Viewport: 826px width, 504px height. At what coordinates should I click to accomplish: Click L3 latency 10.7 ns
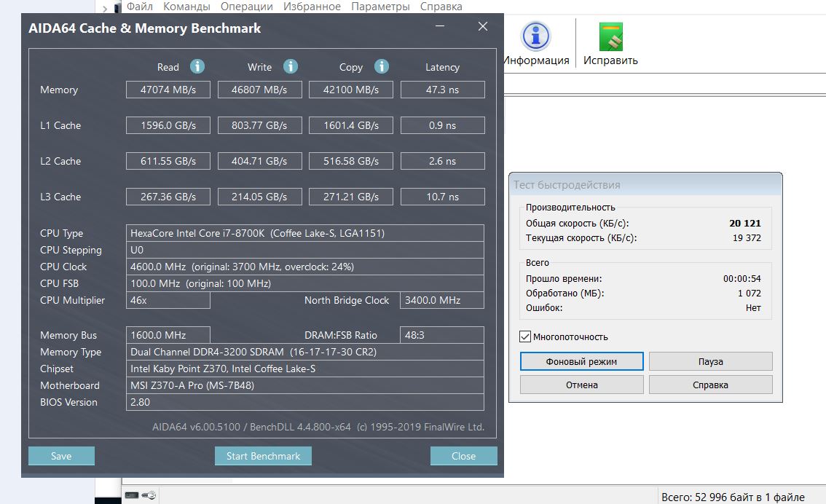[x=443, y=197]
